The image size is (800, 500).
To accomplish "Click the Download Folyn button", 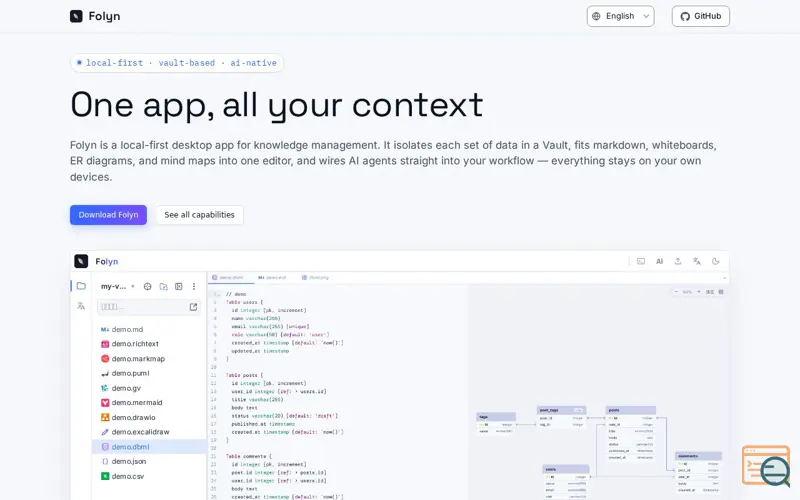I will point(108,215).
